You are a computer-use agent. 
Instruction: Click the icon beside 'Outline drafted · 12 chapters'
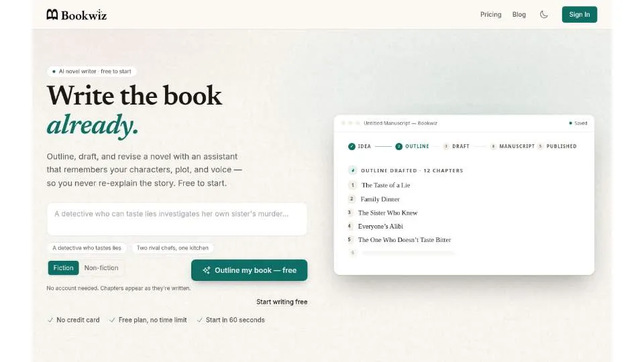(x=352, y=170)
